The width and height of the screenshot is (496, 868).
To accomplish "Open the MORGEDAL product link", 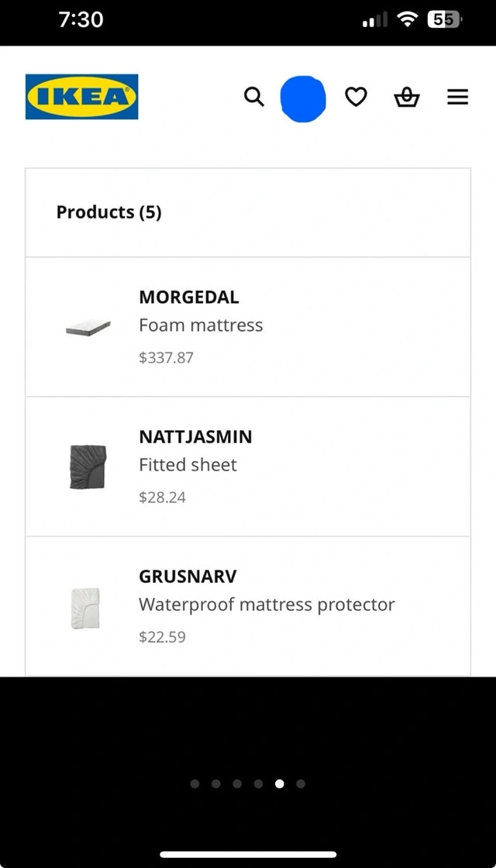I will (x=189, y=297).
